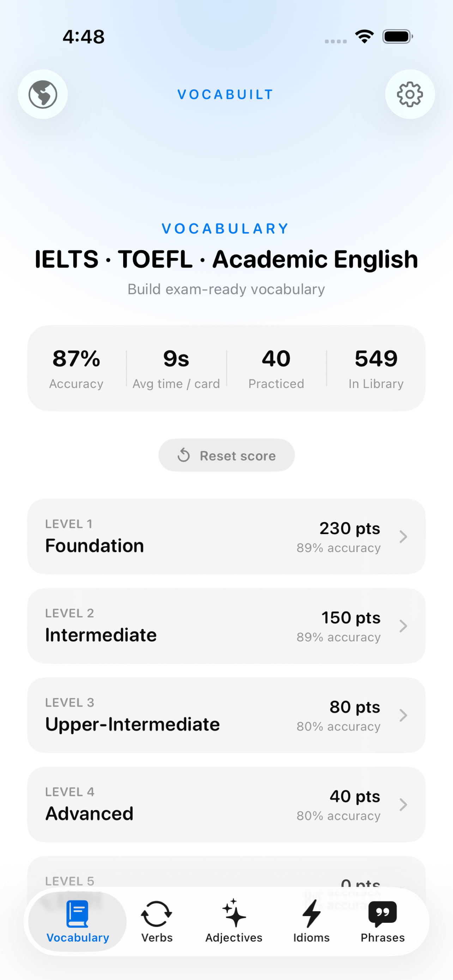Open the Foundation level card

click(226, 537)
